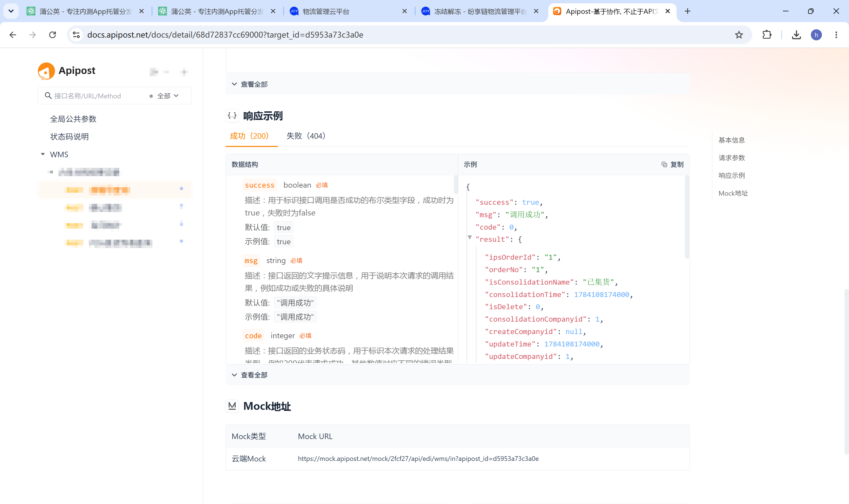Click the Mock URL column header
849x504 pixels.
pyautogui.click(x=315, y=436)
